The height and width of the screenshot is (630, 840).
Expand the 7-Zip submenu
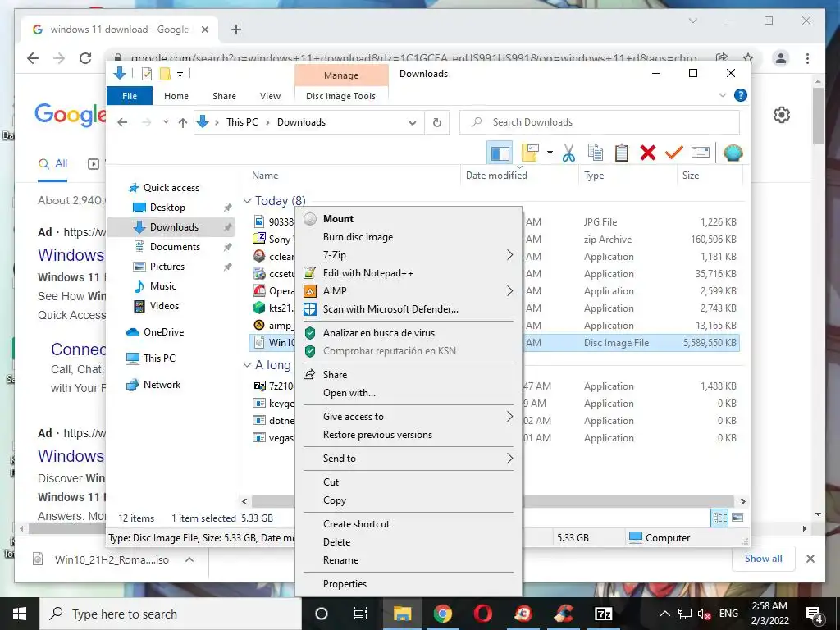[408, 255]
